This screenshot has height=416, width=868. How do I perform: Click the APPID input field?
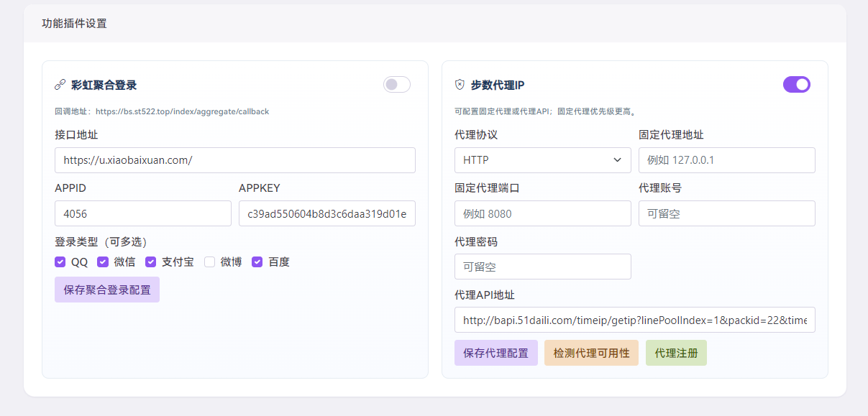pyautogui.click(x=142, y=213)
